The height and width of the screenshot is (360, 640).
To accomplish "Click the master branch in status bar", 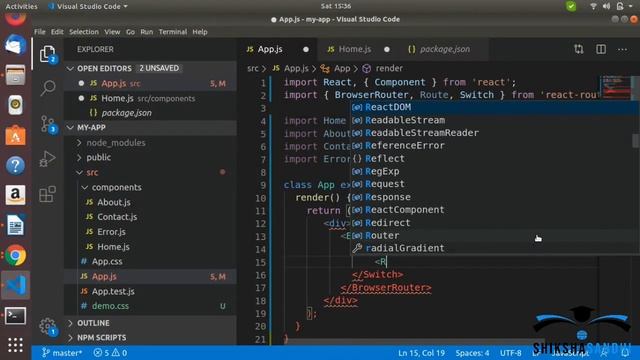I will (62, 353).
